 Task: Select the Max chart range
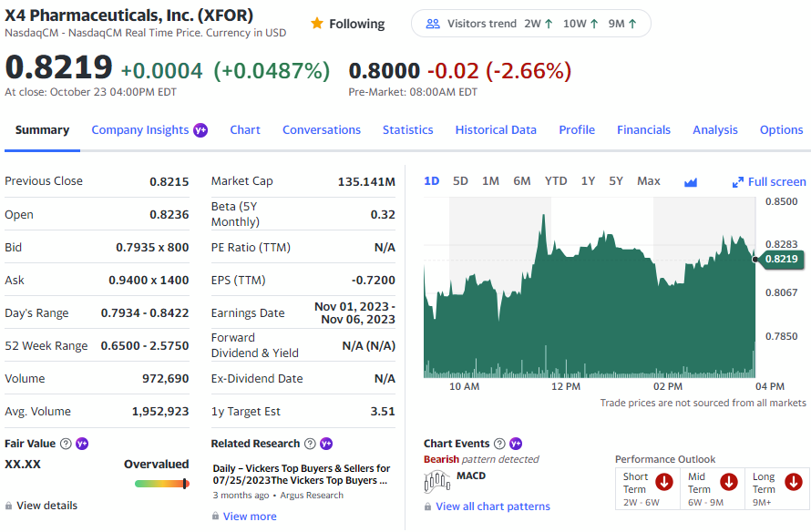point(649,181)
